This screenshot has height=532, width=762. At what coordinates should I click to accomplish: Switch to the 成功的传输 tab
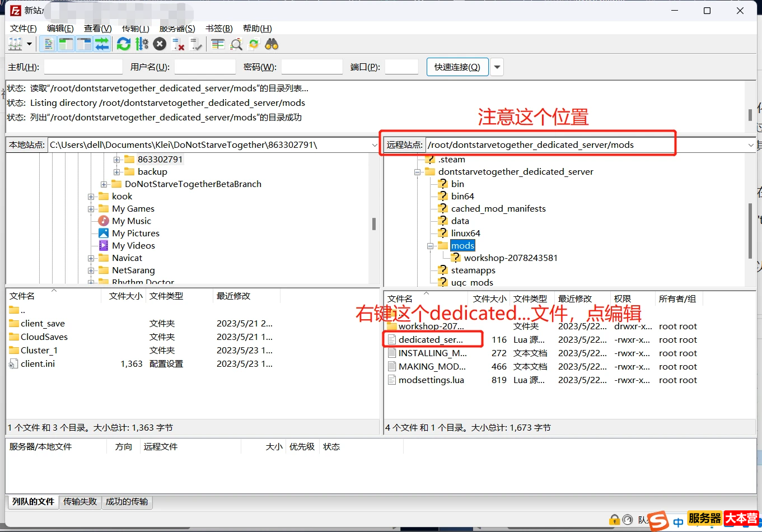pos(127,502)
